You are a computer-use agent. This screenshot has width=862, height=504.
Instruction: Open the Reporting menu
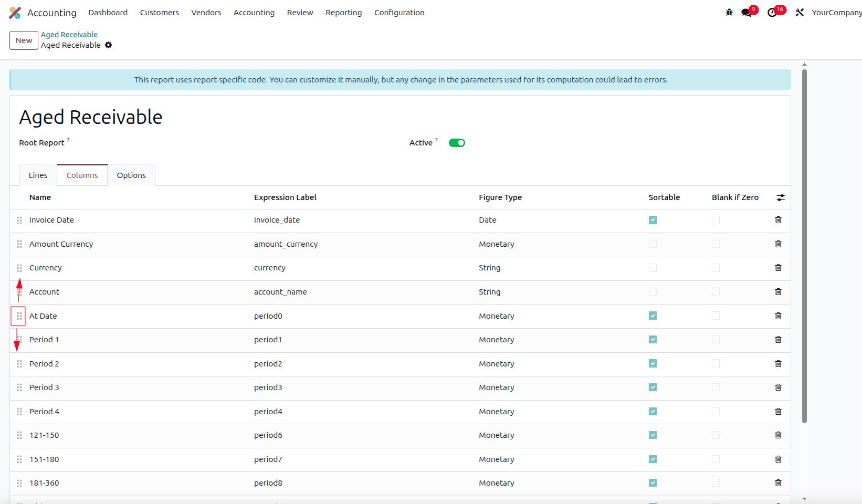[x=344, y=13]
